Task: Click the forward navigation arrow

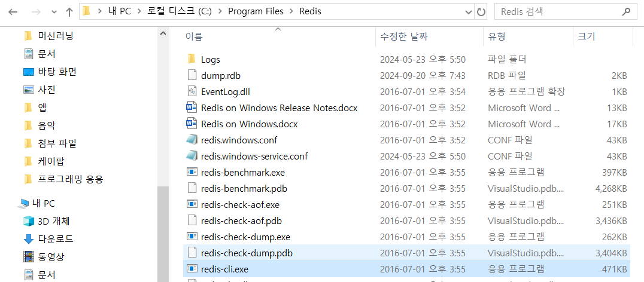Action: point(36,12)
